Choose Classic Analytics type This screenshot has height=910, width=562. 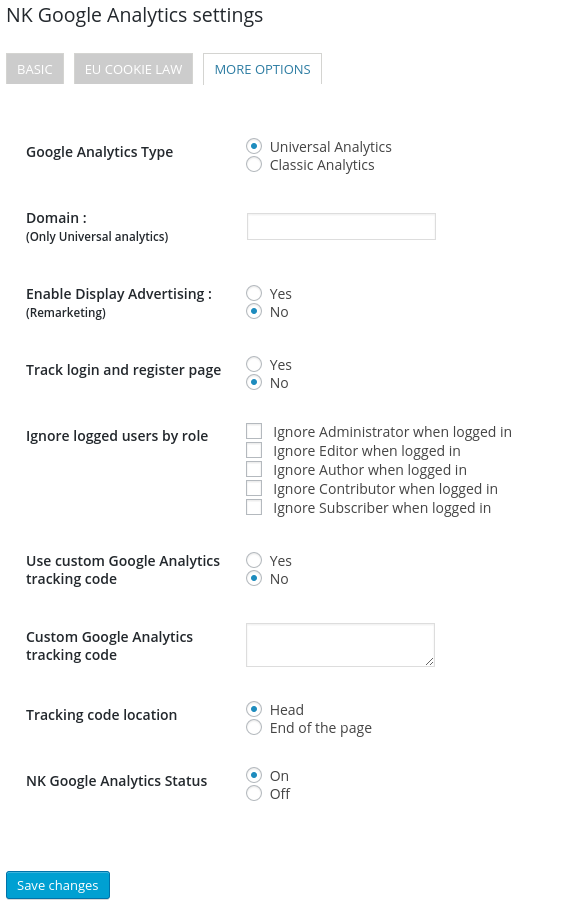point(254,164)
